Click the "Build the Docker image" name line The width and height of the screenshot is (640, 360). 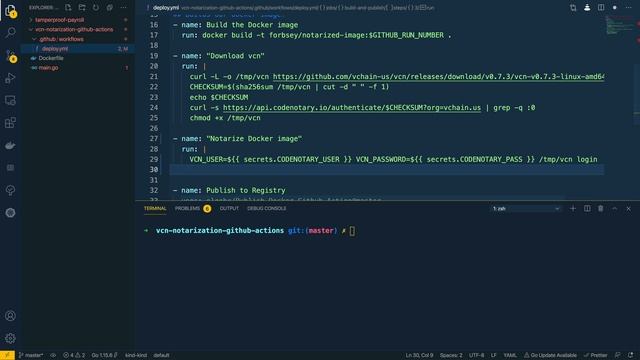tap(235, 25)
